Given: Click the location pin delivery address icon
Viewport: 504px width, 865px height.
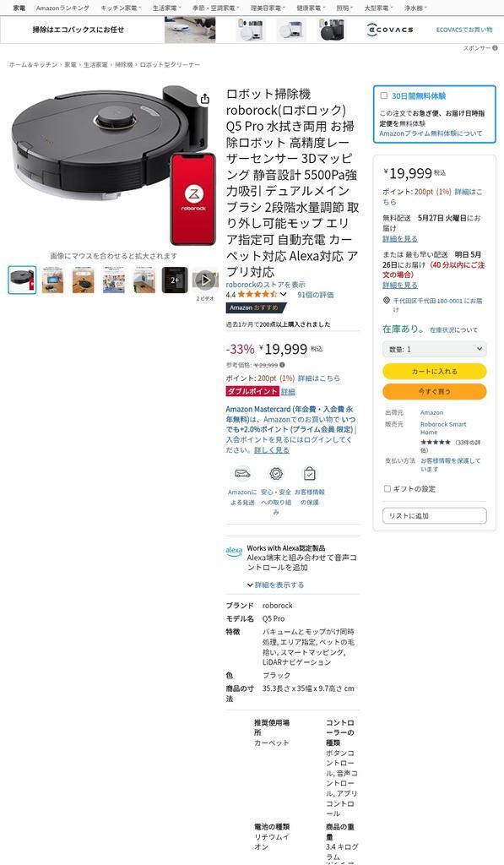Looking at the screenshot, I should coord(386,301).
